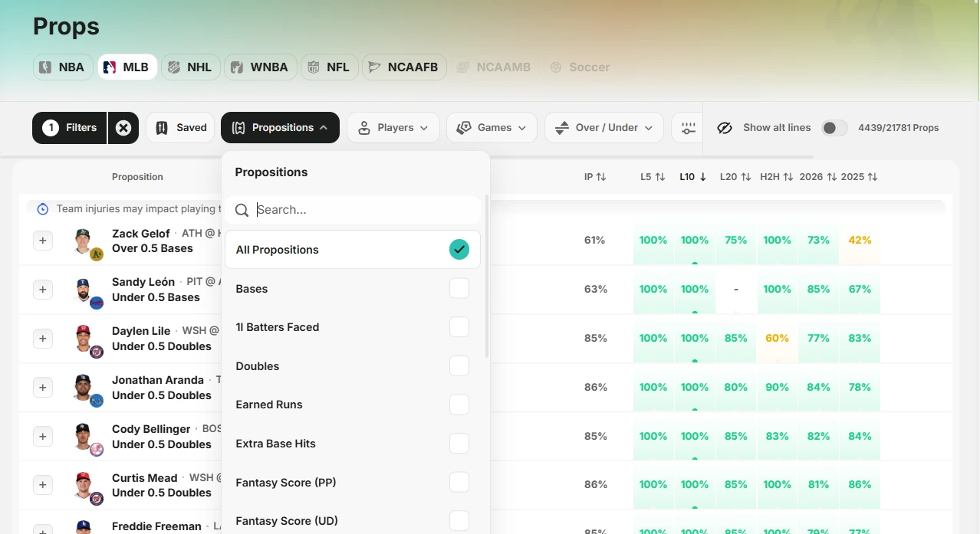980x534 pixels.
Task: Click the NBA league logo icon
Action: [x=45, y=67]
